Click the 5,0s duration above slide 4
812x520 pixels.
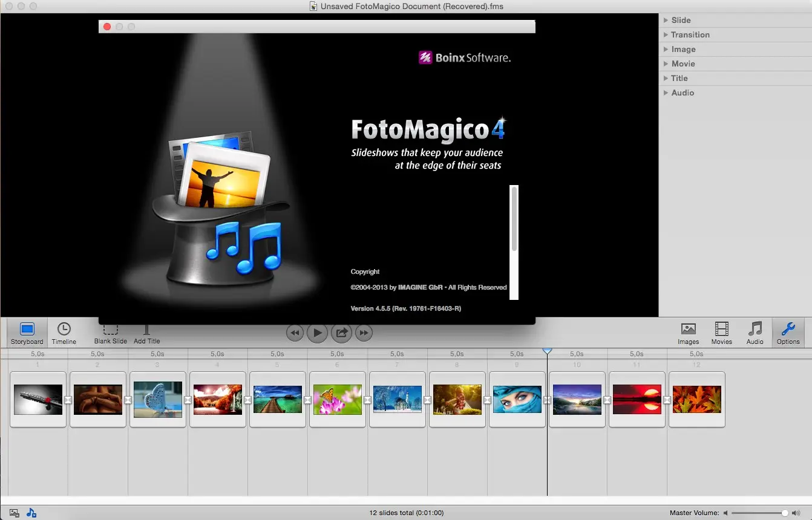tap(217, 354)
